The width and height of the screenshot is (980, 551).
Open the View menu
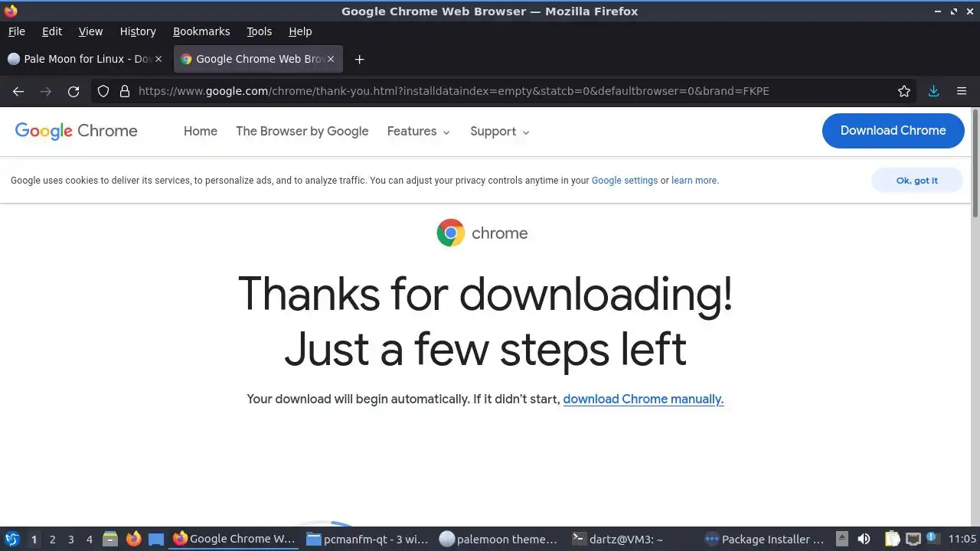90,31
